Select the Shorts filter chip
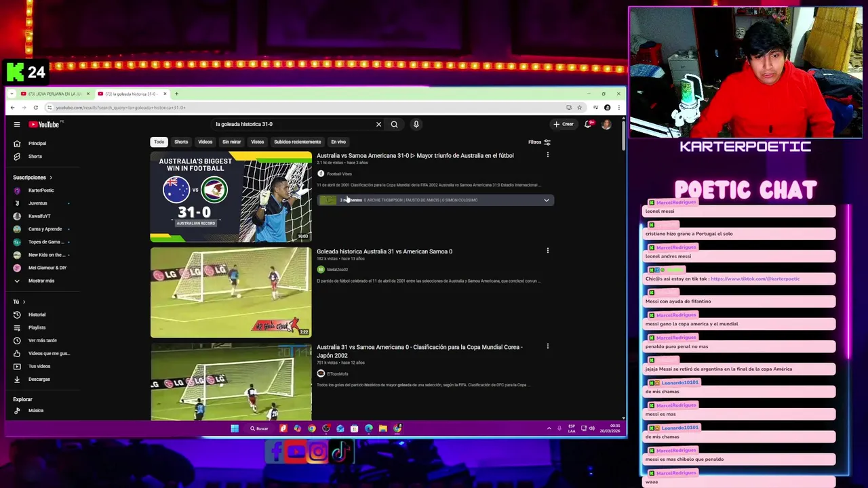Viewport: 868px width, 488px height. click(181, 142)
